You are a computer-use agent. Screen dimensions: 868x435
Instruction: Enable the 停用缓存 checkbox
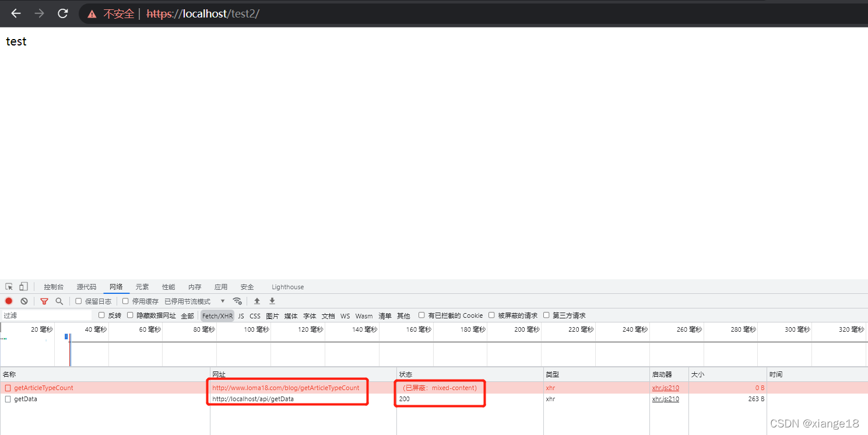click(x=125, y=301)
